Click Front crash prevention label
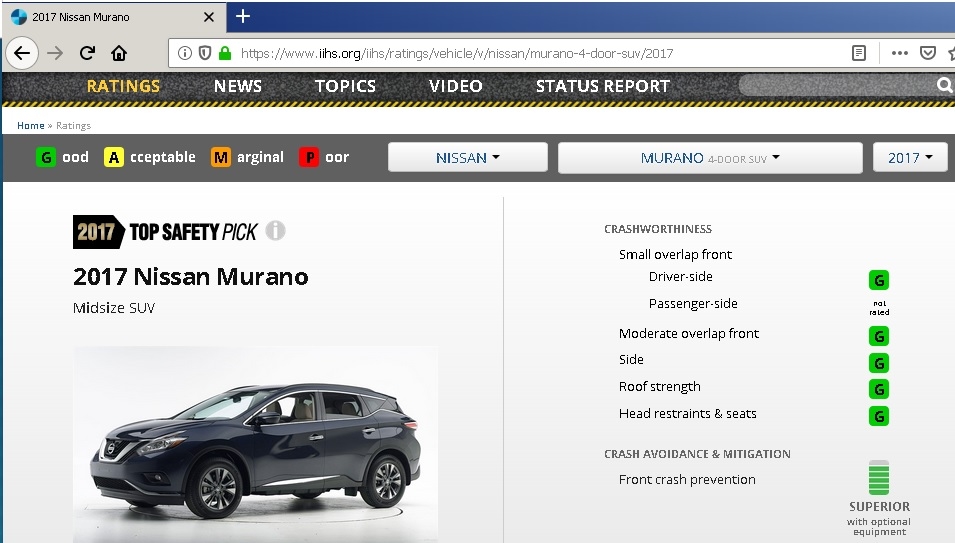 click(x=687, y=480)
